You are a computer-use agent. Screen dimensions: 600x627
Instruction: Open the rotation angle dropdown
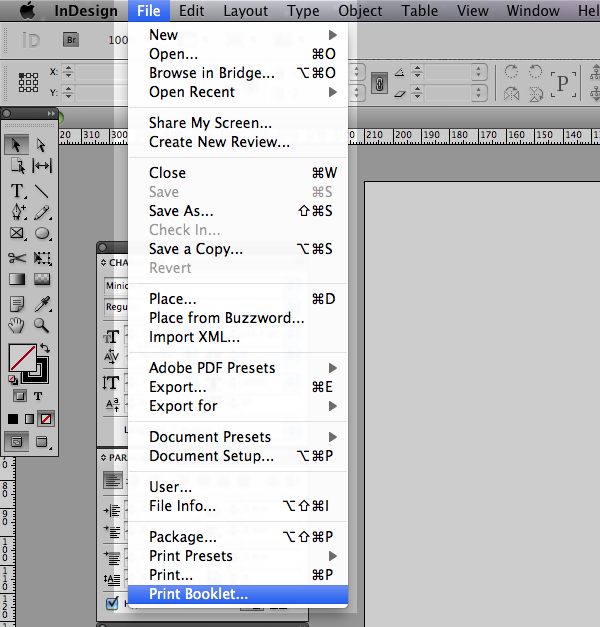(478, 72)
